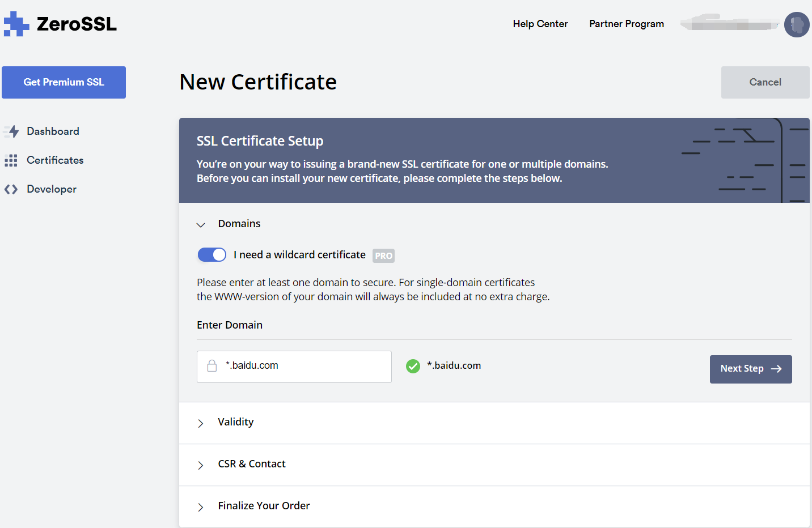Open the Partner Program menu link
Image resolution: width=812 pixels, height=528 pixels.
tap(626, 24)
